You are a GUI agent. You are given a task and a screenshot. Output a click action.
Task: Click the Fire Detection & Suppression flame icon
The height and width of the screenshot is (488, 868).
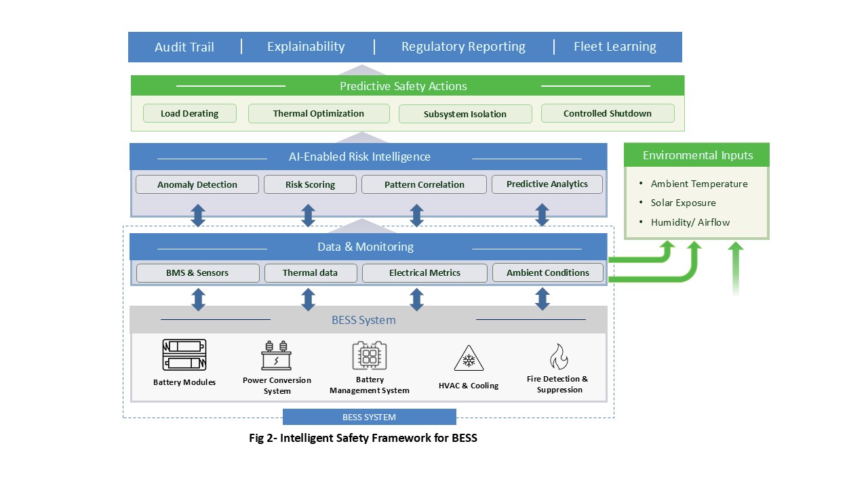pos(559,357)
